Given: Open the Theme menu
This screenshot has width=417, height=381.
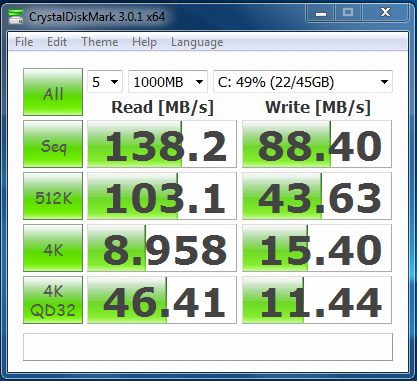Looking at the screenshot, I should [100, 42].
